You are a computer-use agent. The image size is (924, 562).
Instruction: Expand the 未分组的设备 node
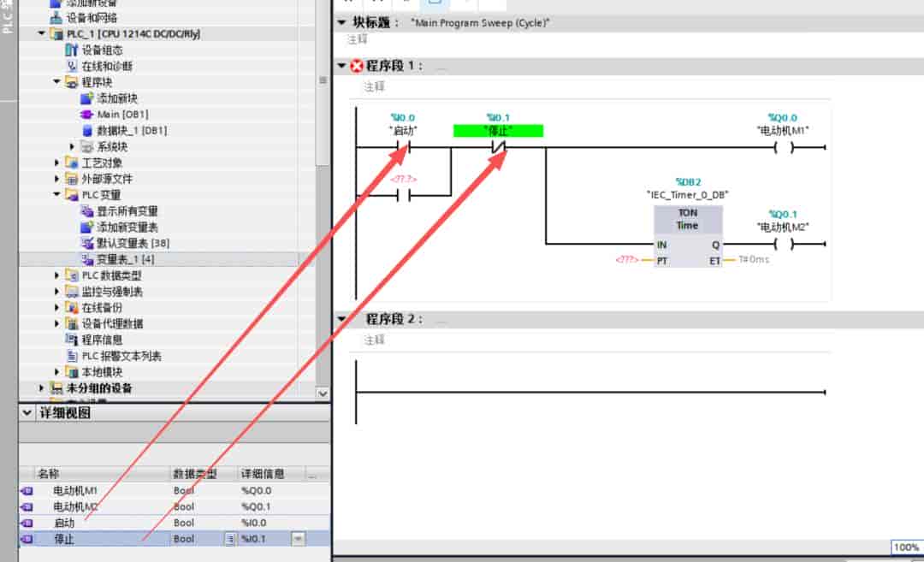coord(41,388)
